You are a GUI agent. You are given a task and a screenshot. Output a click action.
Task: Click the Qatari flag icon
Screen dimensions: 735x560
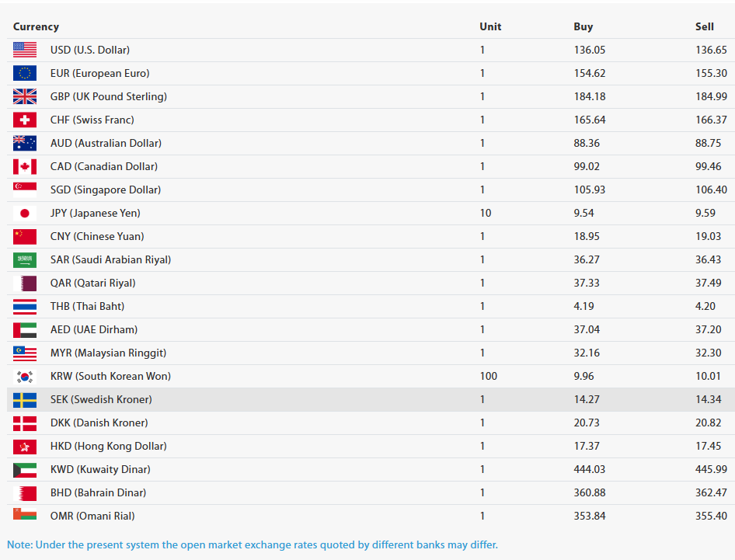click(x=25, y=283)
